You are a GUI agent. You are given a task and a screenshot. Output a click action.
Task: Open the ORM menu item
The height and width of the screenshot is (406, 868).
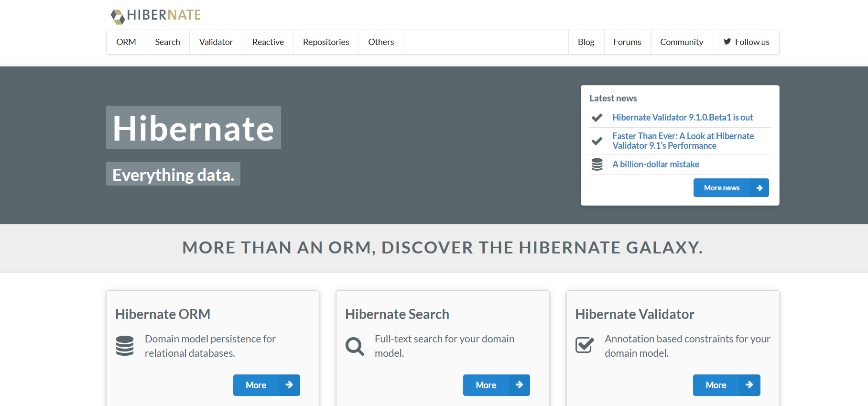[126, 42]
